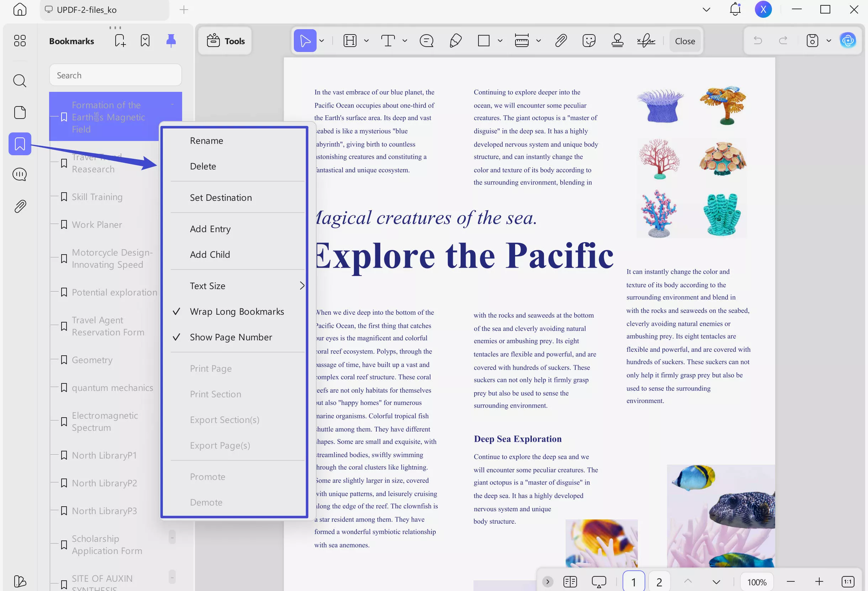The height and width of the screenshot is (591, 868).
Task: Open the bottom-left sidebar theme icon
Action: pos(20,581)
